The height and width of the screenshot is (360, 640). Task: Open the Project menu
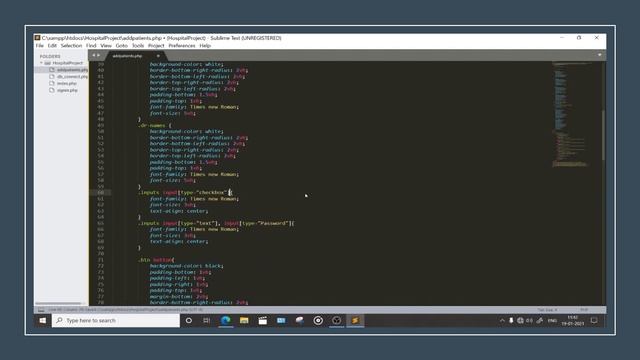tap(156, 46)
